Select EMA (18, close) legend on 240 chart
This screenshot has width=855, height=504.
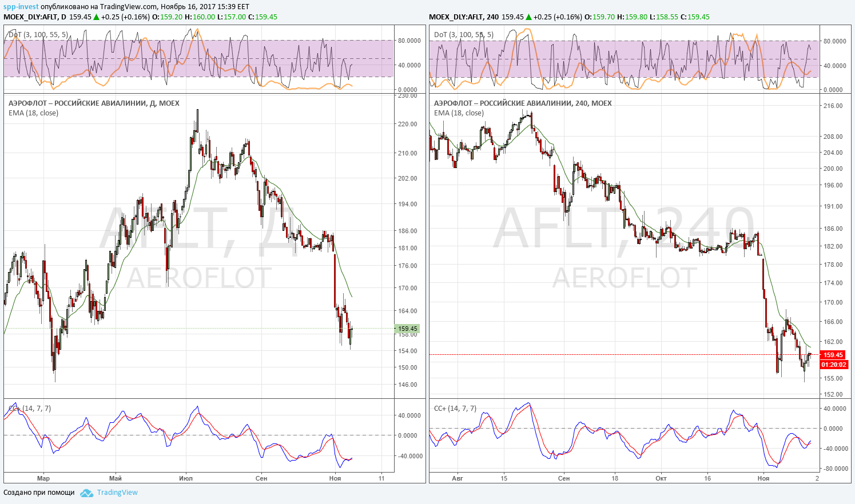pos(459,113)
